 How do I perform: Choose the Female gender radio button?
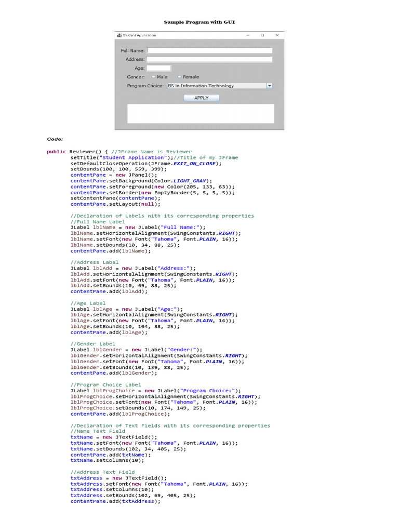tap(179, 77)
